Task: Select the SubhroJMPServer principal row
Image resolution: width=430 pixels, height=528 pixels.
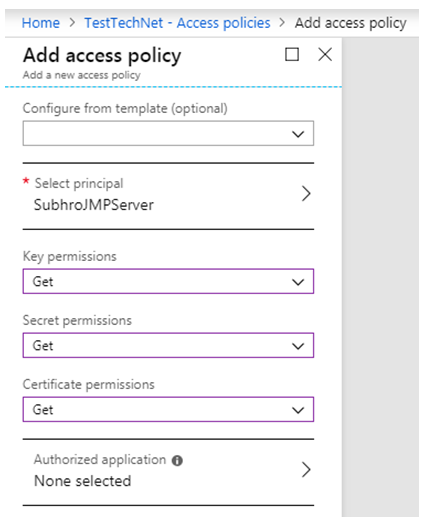Action: pos(168,196)
